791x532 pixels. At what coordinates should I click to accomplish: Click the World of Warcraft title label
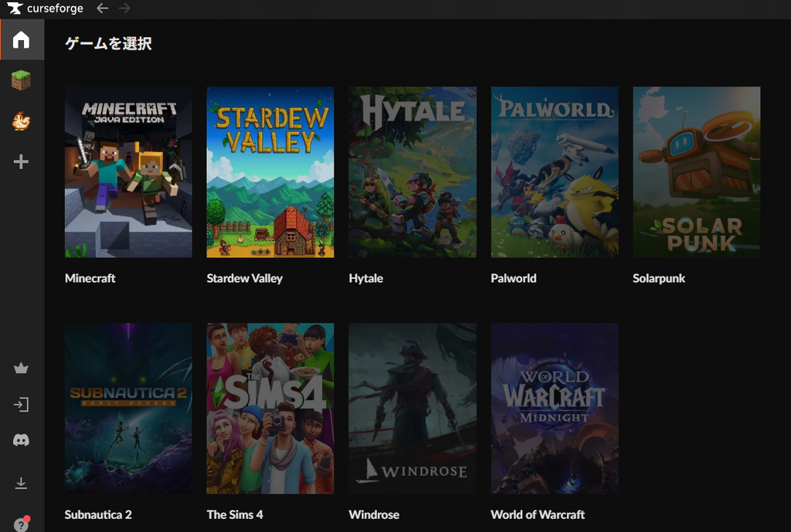point(538,515)
